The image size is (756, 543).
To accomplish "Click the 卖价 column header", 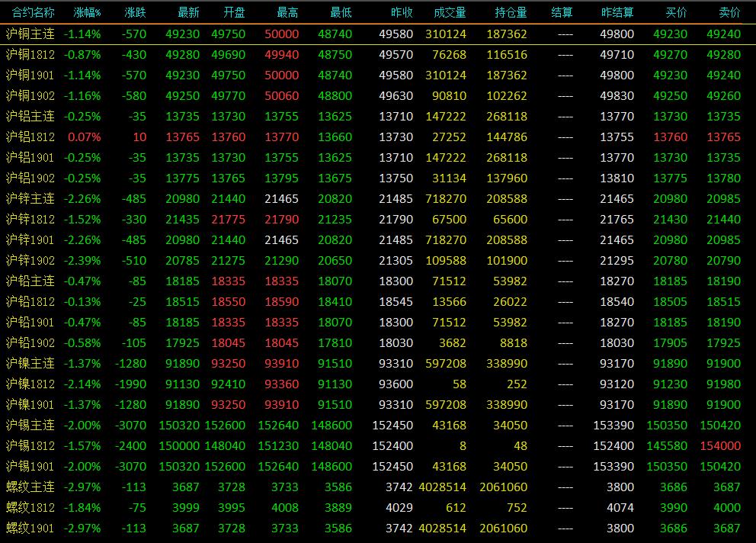I will [x=729, y=12].
